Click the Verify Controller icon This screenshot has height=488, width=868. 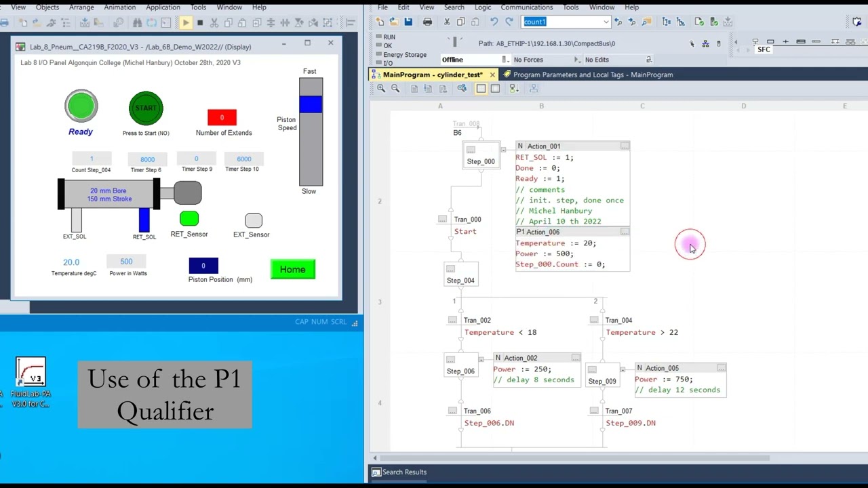[x=713, y=22]
